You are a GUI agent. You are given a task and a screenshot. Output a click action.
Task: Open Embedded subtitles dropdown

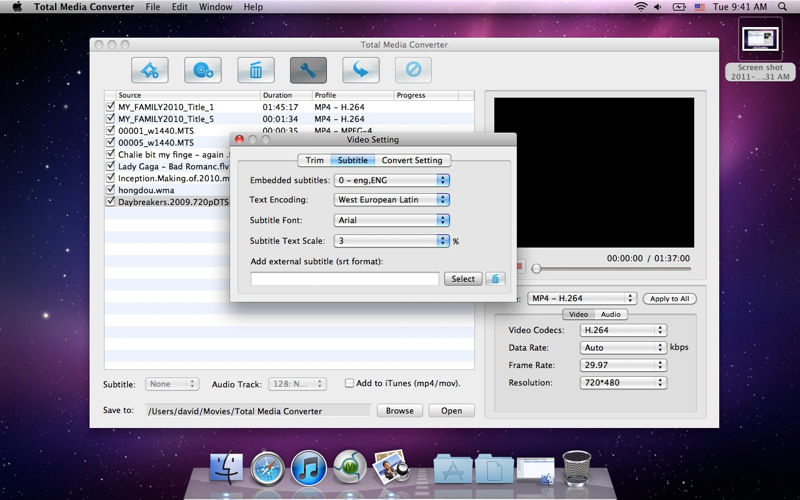(391, 180)
